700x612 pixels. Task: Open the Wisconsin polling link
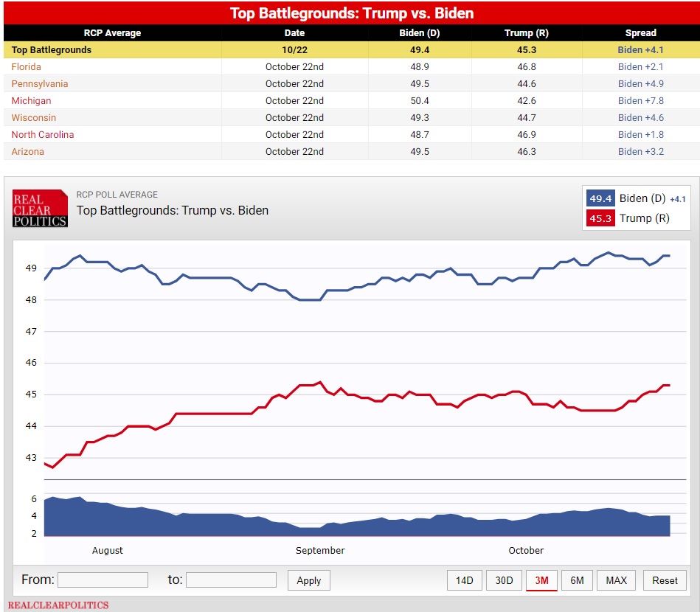[33, 117]
